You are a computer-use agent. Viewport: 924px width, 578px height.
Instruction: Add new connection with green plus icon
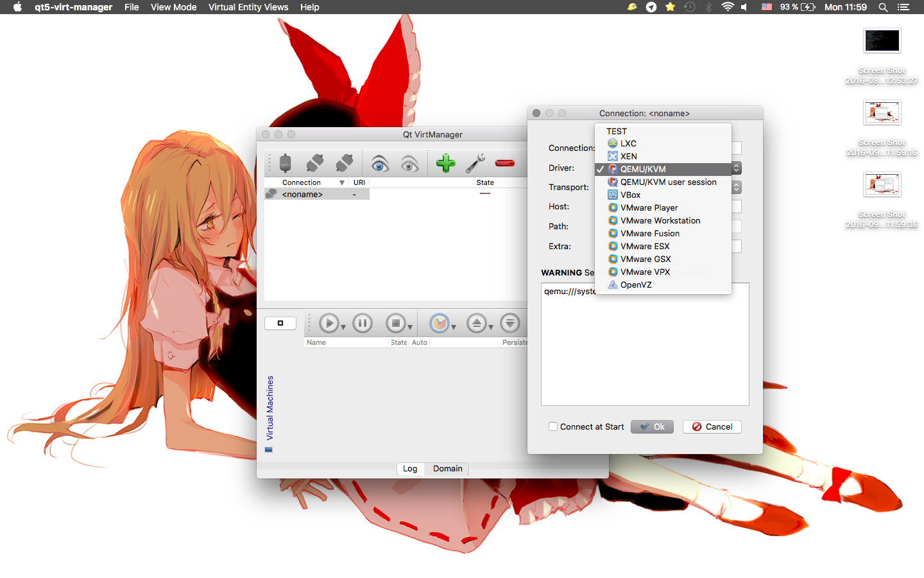click(x=446, y=163)
